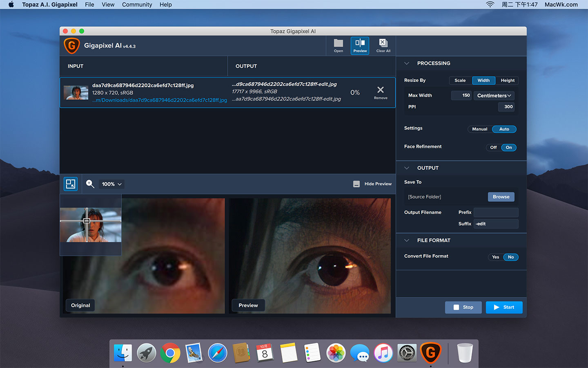Collapse the PROCESSING section
The width and height of the screenshot is (588, 368).
click(x=407, y=63)
